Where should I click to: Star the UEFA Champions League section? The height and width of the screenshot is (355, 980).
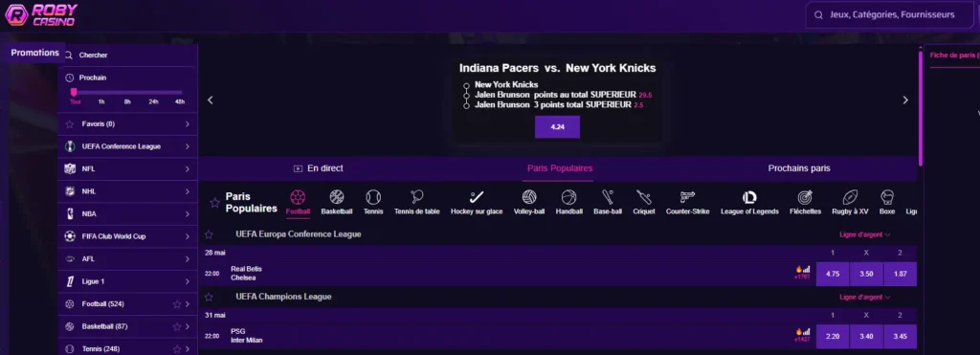[x=209, y=297]
